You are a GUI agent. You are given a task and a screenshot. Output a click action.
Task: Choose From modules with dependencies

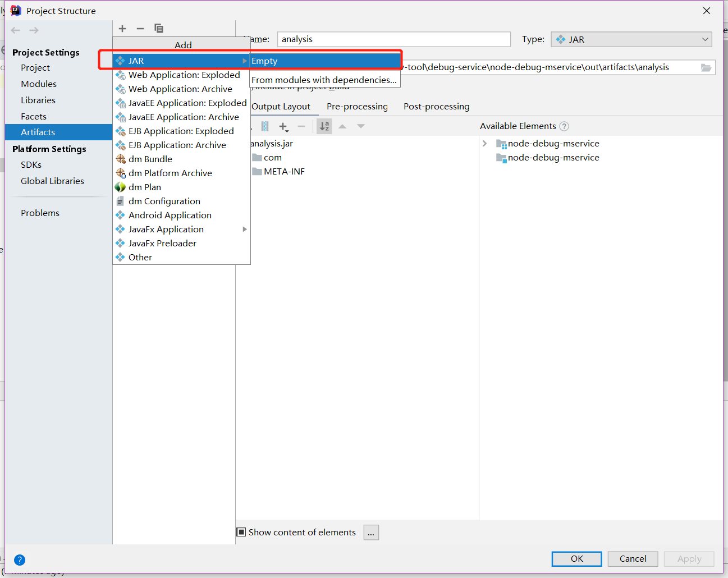point(324,80)
